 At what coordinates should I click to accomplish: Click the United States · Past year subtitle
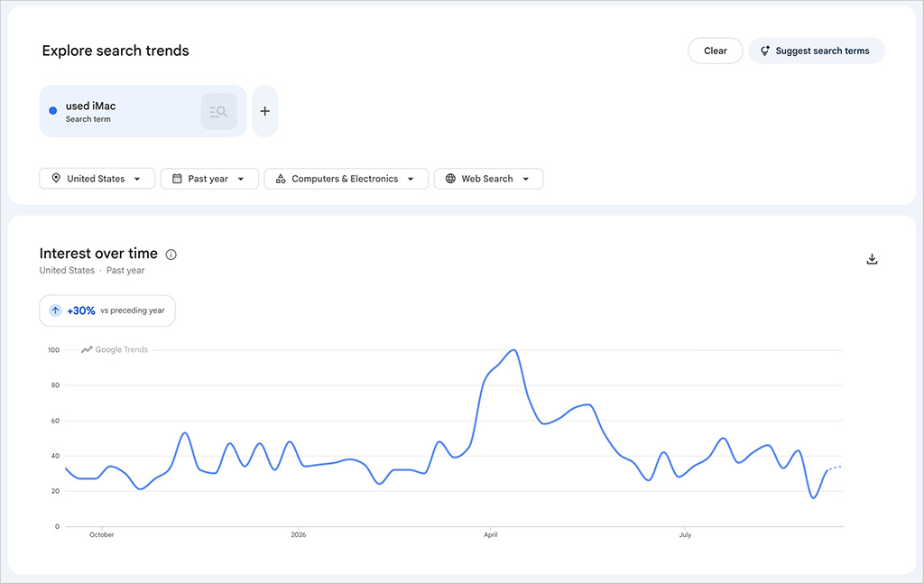point(92,271)
